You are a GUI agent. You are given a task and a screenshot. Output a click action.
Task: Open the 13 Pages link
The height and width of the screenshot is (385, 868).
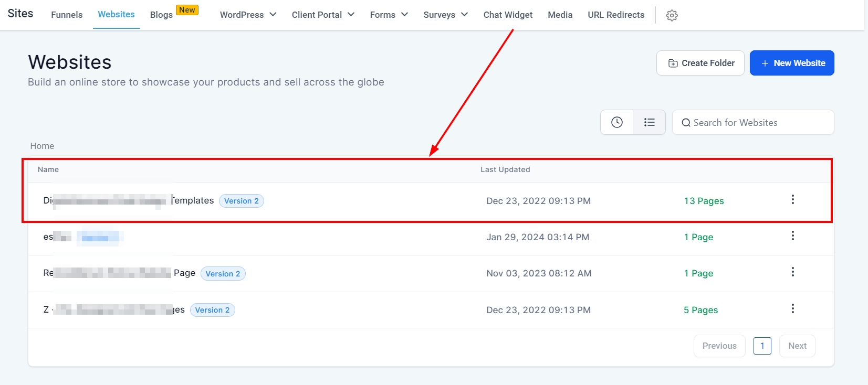(704, 201)
